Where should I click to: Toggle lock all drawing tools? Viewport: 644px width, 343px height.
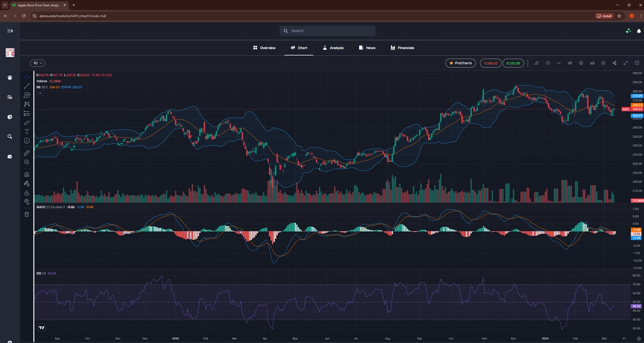point(27,192)
